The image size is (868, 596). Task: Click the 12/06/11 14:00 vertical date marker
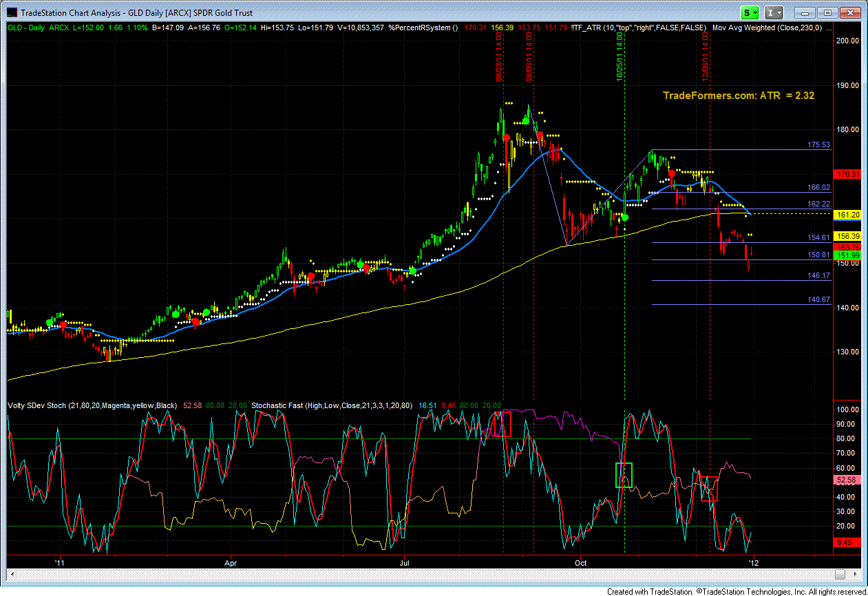click(706, 58)
